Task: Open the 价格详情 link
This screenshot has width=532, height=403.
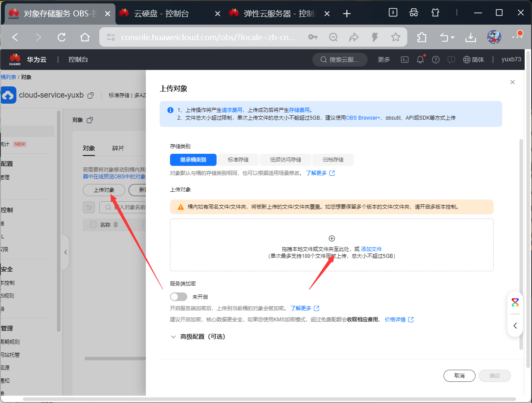Action: click(x=399, y=320)
